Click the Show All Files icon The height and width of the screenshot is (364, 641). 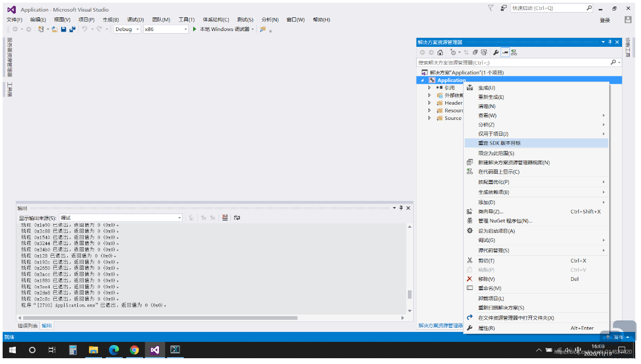[x=484, y=53]
